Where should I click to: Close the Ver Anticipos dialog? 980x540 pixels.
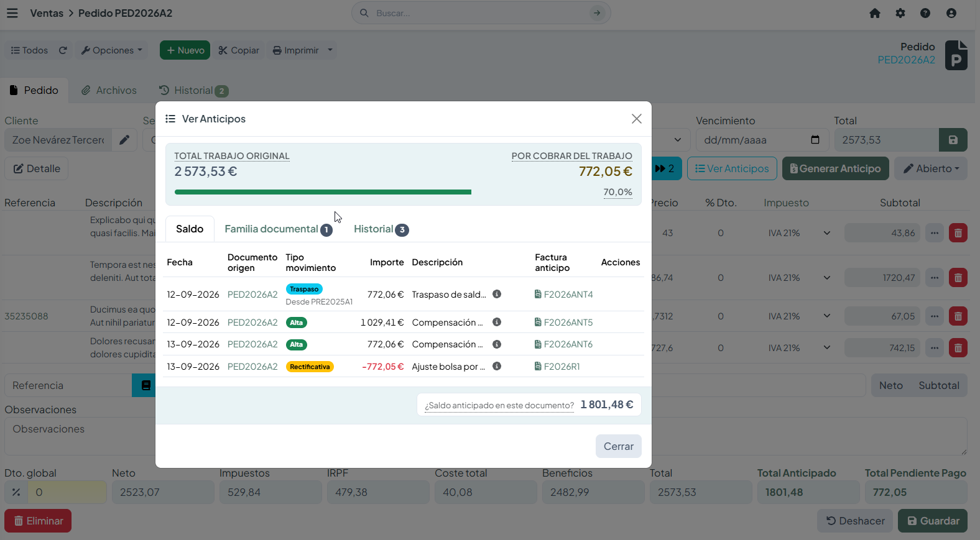tap(637, 119)
